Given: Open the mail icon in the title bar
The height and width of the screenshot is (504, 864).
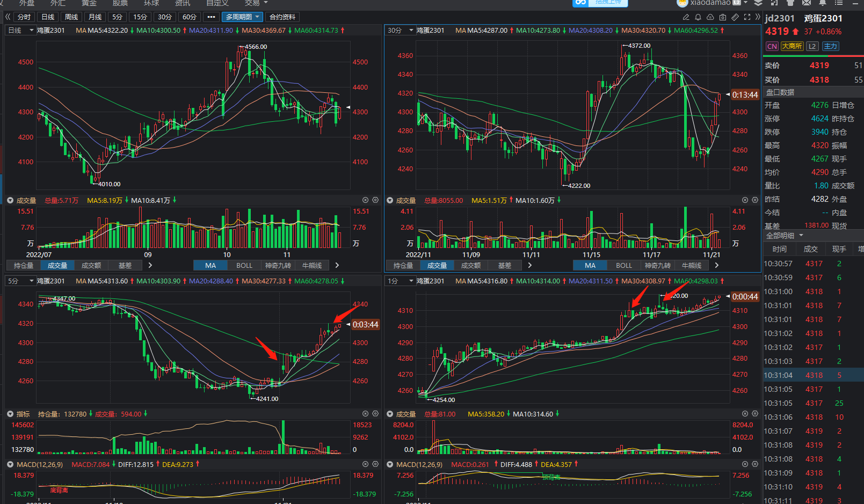Looking at the screenshot, I should click(806, 3).
